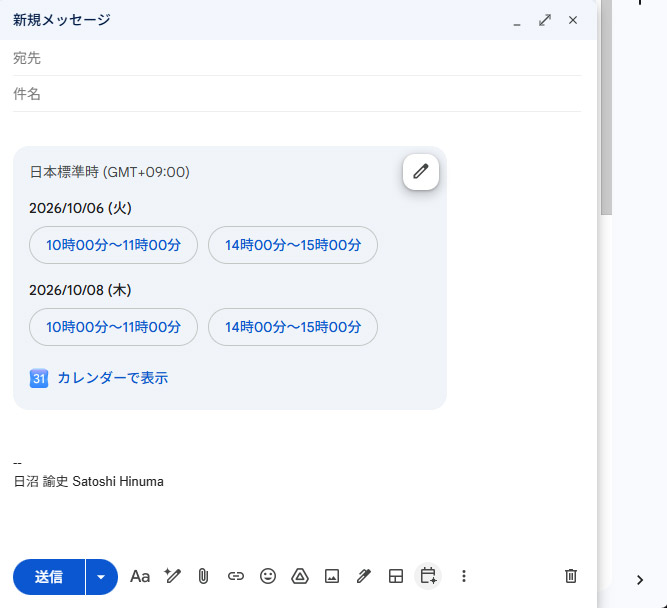The width and height of the screenshot is (667, 608).
Task: Click the blue 送信 send button
Action: tap(49, 577)
